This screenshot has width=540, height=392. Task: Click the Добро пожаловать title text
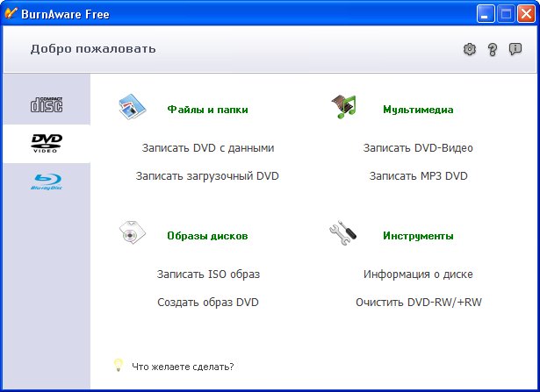[x=93, y=49]
